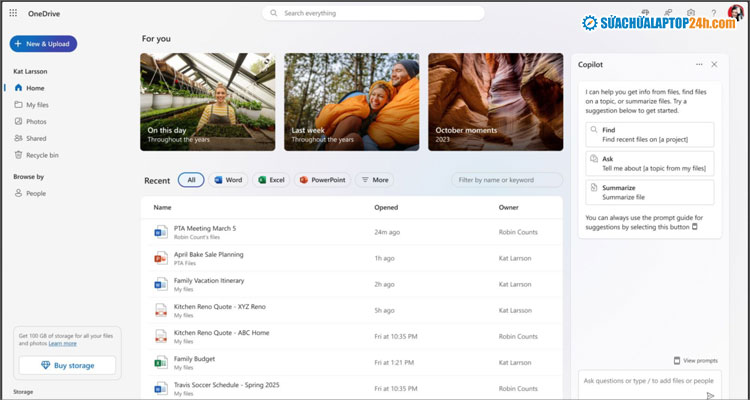Click PTA Files location under April Bake Sale
This screenshot has height=400, width=750.
(x=185, y=264)
